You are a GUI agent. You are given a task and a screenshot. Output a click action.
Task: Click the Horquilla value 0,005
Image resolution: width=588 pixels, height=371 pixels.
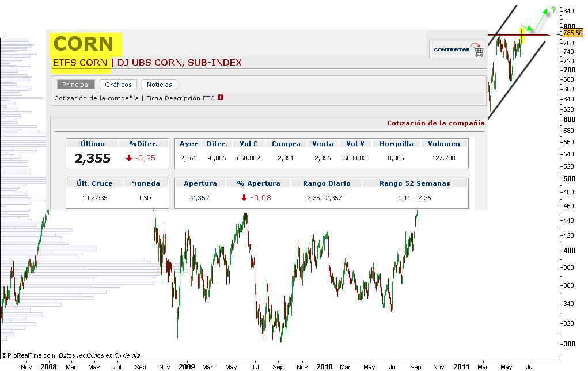tap(396, 158)
